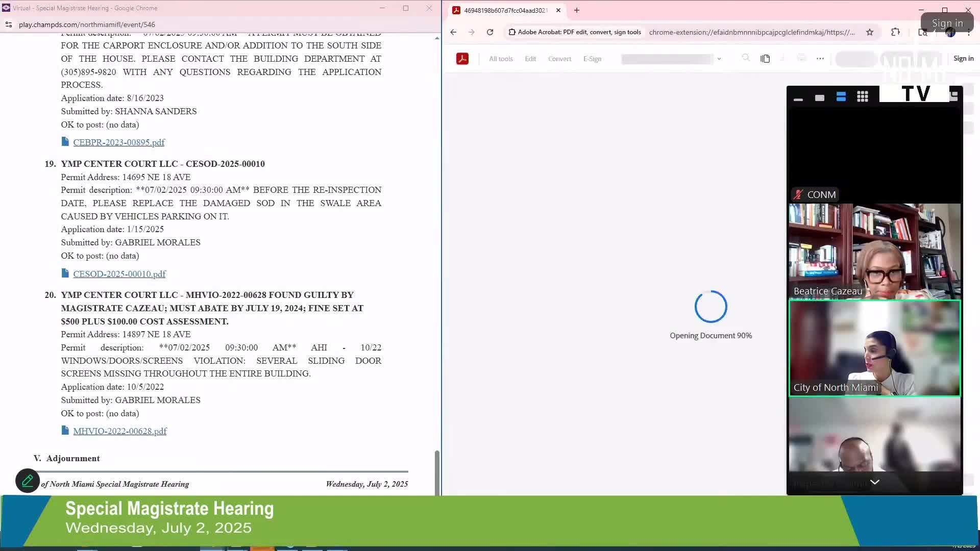Click the Opening Document 90% loading spinner
This screenshot has height=551, width=980.
(x=710, y=307)
